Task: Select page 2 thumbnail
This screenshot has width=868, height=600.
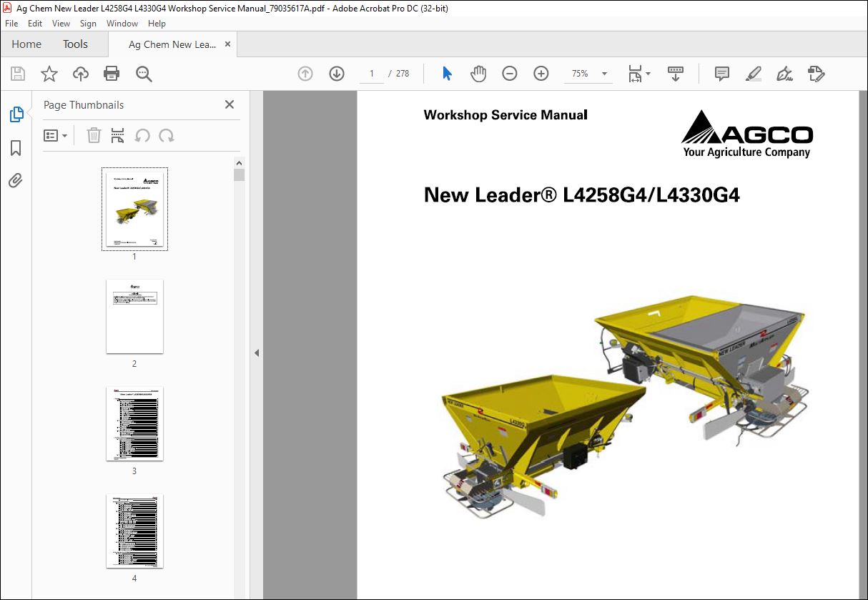Action: coord(134,317)
